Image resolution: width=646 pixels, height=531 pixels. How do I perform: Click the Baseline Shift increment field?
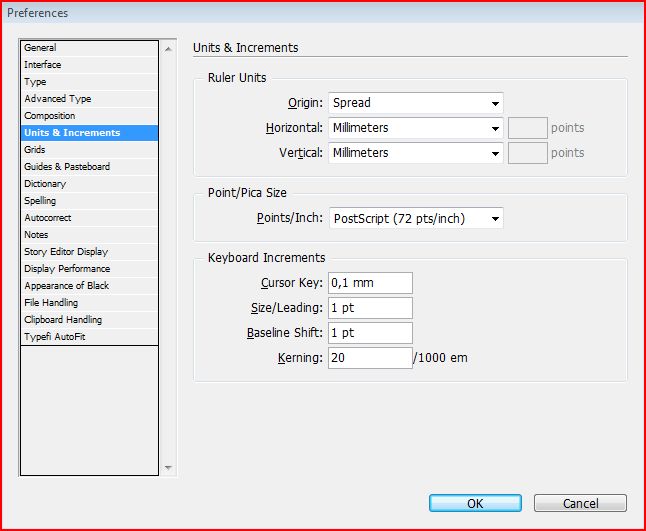pyautogui.click(x=370, y=333)
